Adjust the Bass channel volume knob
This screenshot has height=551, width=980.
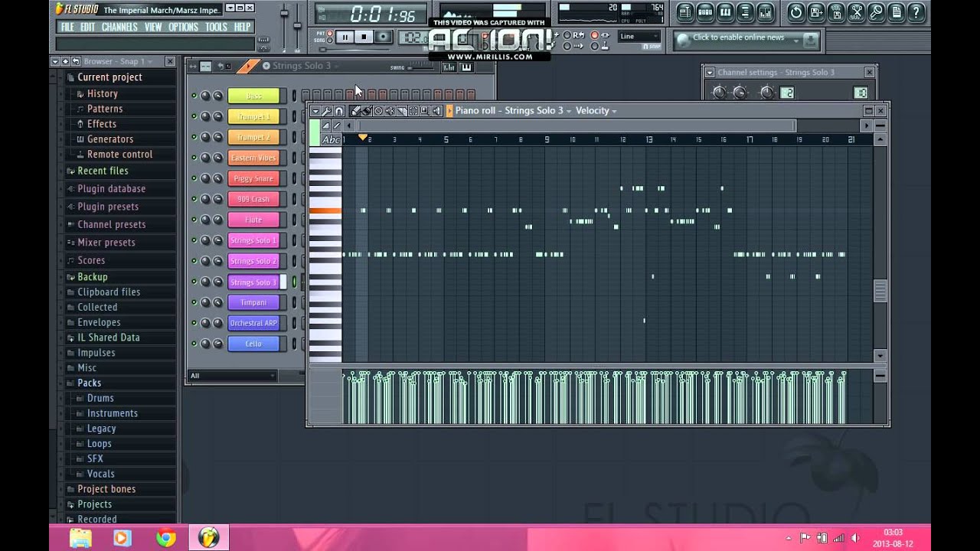[217, 96]
